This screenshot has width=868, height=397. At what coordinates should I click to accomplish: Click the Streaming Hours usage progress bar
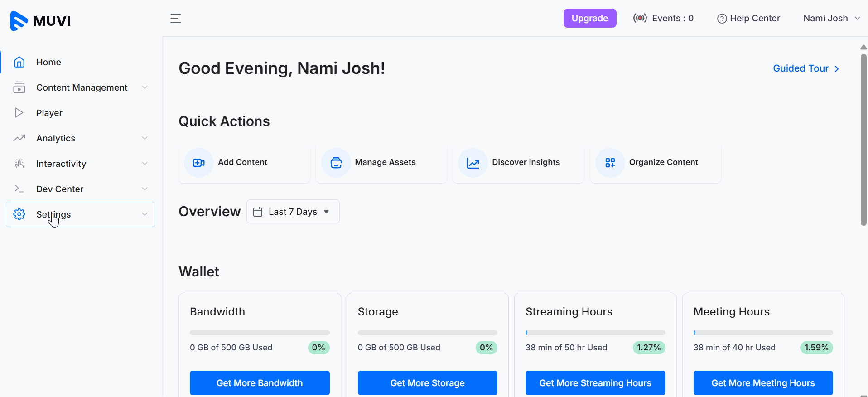point(595,333)
